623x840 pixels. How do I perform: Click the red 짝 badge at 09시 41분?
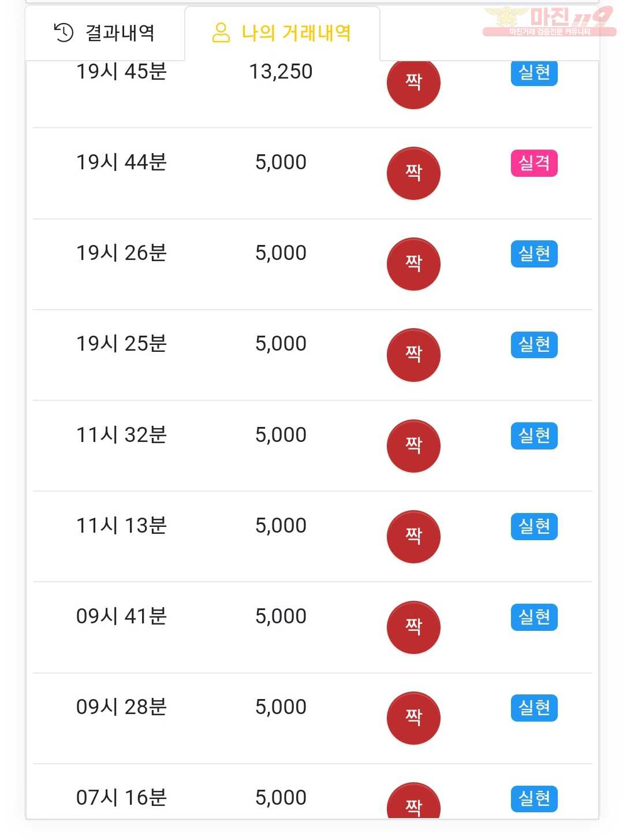pyautogui.click(x=413, y=627)
